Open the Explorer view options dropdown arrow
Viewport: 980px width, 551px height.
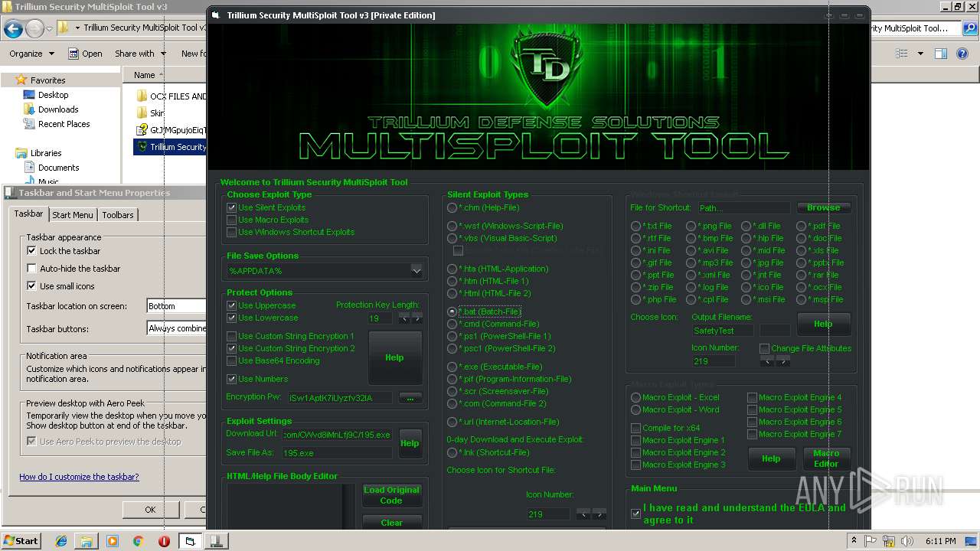click(x=920, y=54)
